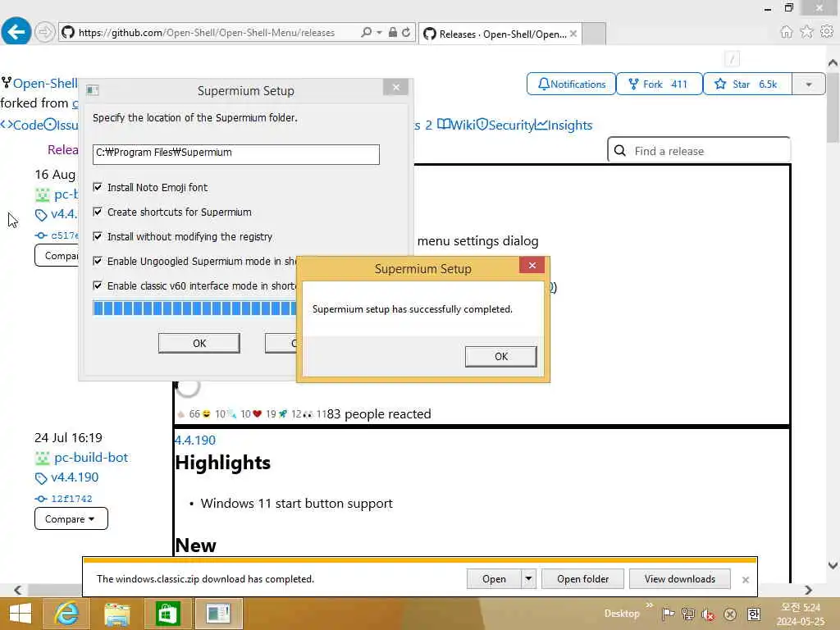Open the Security repository tab

(x=505, y=125)
